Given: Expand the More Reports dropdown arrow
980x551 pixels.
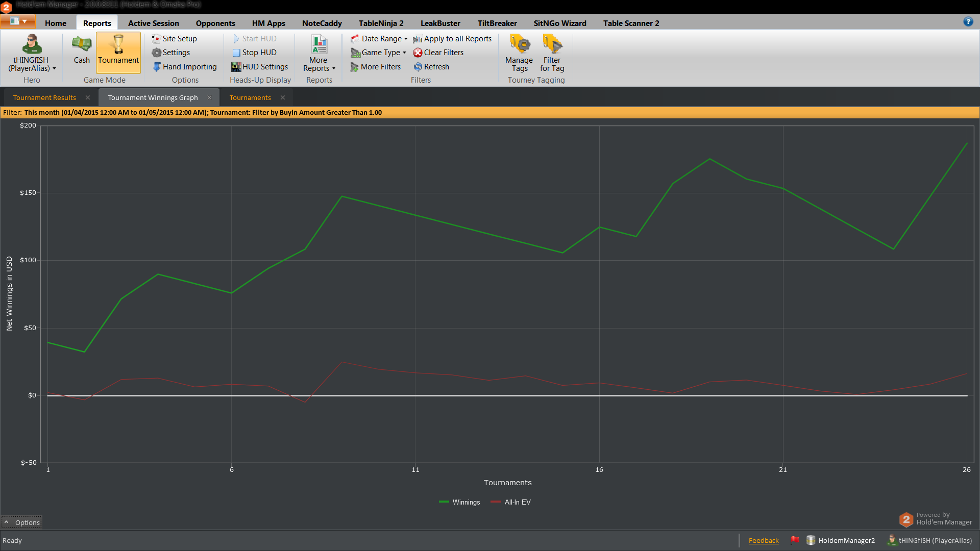Looking at the screenshot, I should pyautogui.click(x=334, y=68).
